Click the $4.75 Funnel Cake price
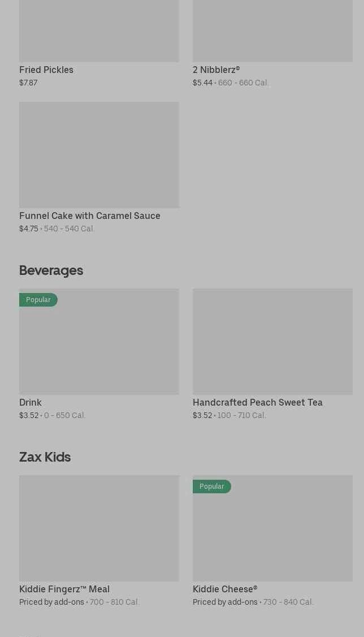Image resolution: width=364 pixels, height=637 pixels. click(29, 229)
